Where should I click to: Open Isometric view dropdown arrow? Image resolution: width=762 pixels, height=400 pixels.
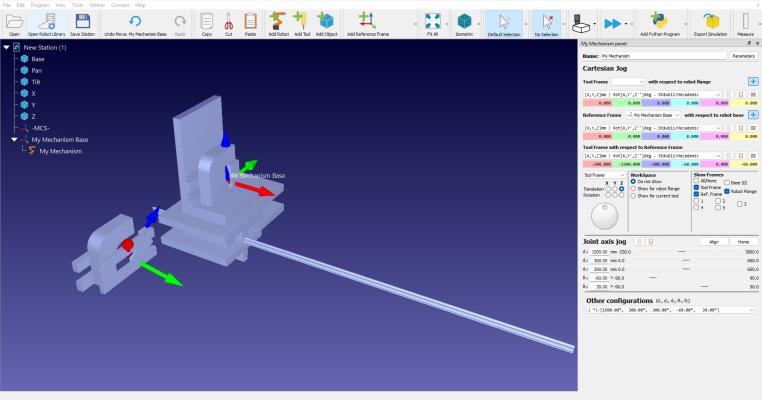pos(479,24)
